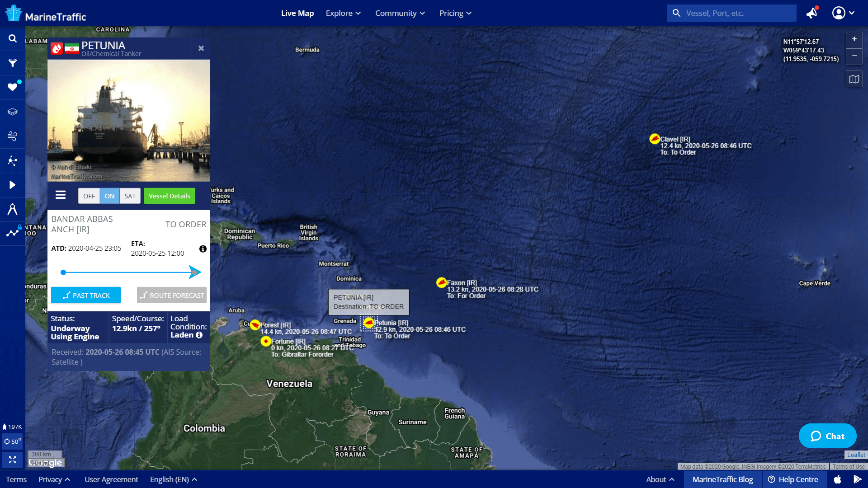Open the vessel filter funnel icon
This screenshot has width=868, height=488.
tap(13, 63)
